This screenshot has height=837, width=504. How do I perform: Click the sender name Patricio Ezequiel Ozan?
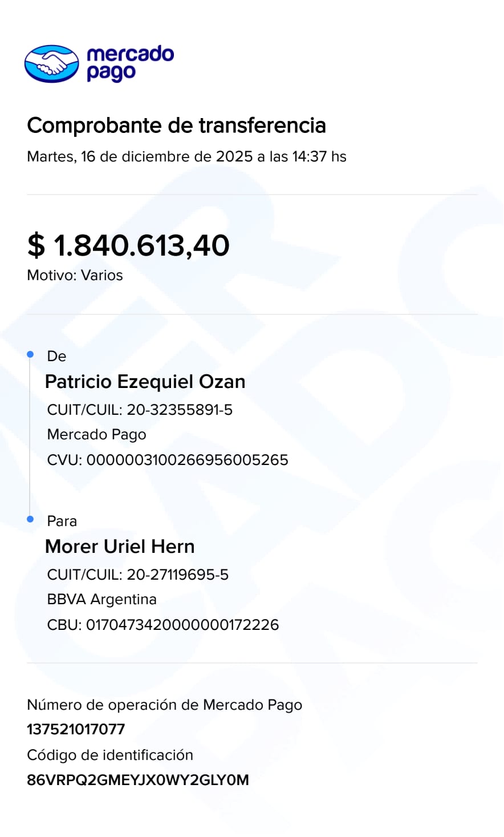(x=145, y=382)
